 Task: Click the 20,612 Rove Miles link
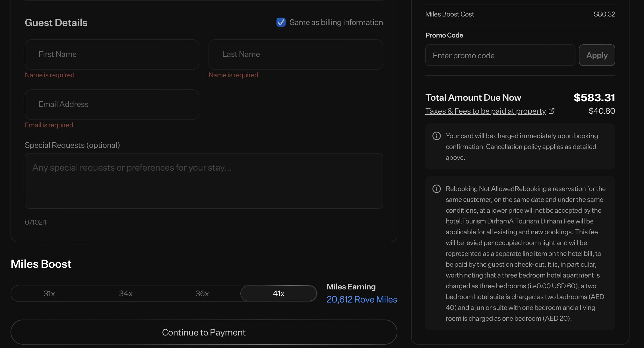tap(362, 299)
